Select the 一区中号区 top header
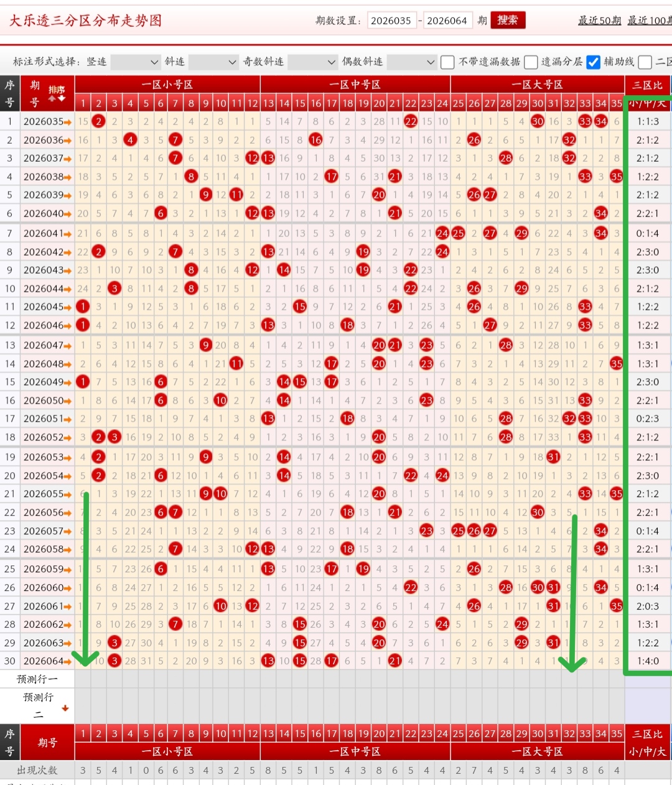672x785 pixels. point(355,85)
